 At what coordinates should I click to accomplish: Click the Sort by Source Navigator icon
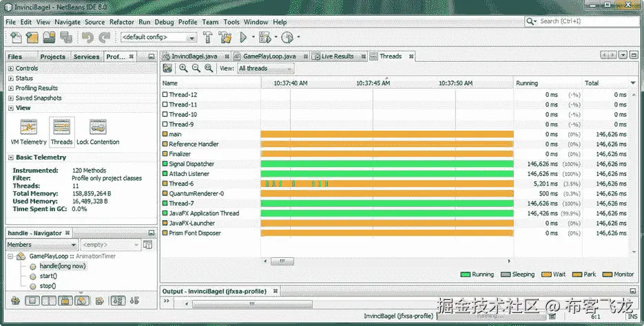(134, 301)
